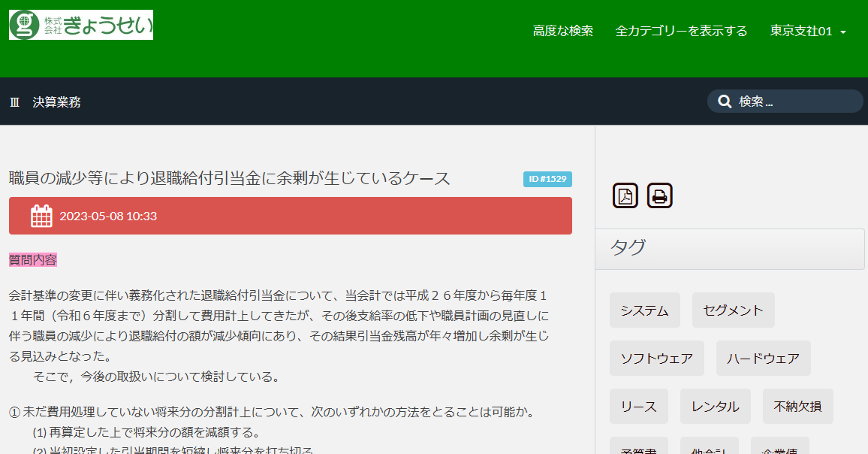Click the ID #1529 badge
The height and width of the screenshot is (454, 868).
(x=547, y=179)
